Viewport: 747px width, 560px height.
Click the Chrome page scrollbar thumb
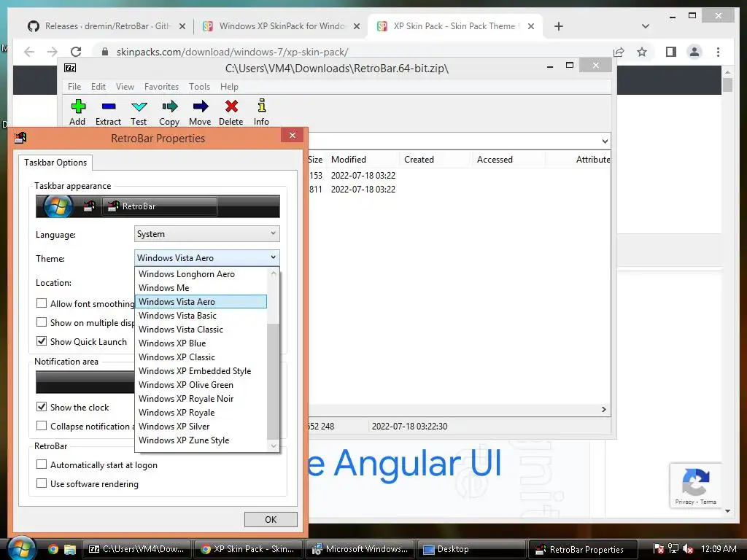[x=727, y=85]
